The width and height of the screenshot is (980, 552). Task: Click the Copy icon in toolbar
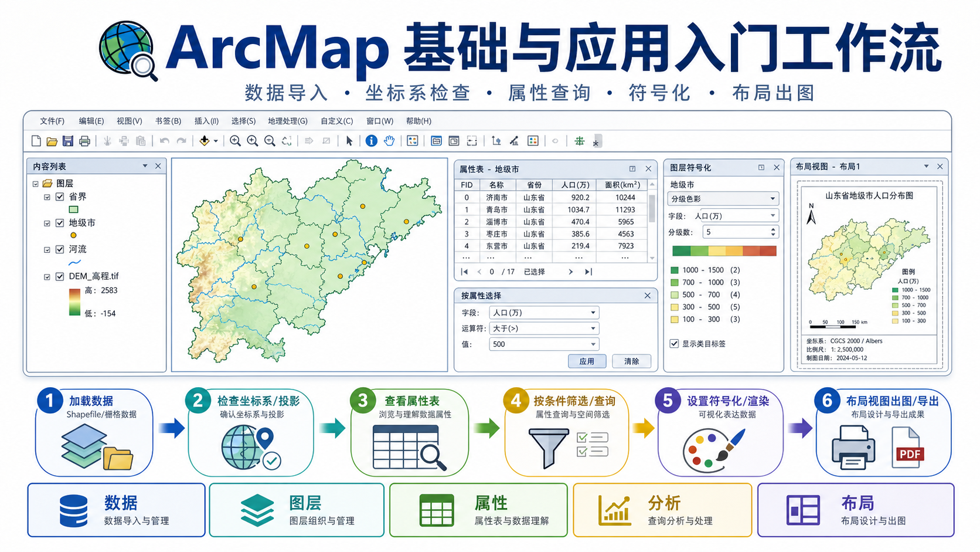(x=124, y=141)
